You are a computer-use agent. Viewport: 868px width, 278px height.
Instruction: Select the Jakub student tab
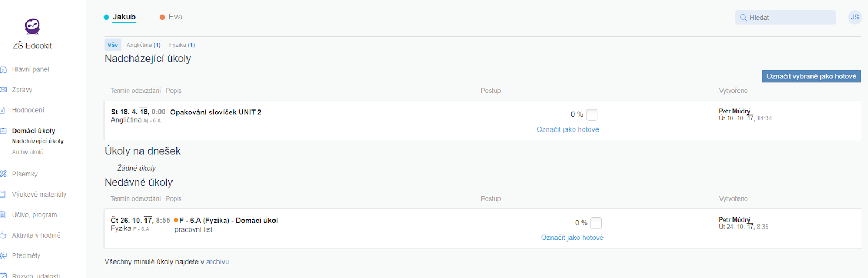tap(123, 17)
